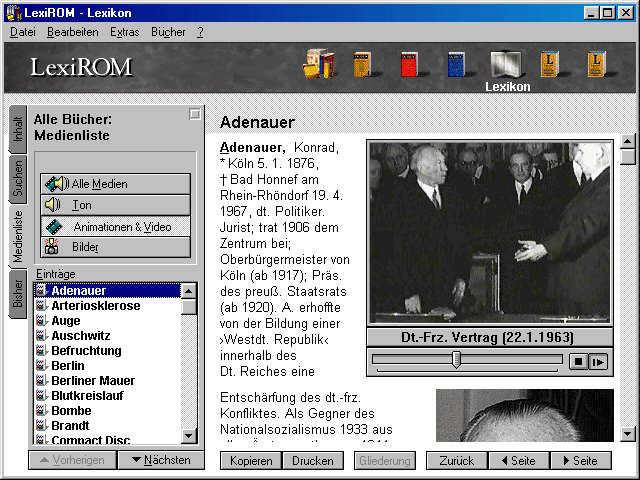Open the Datei menu
Viewport: 640px width, 480px height.
[x=23, y=32]
